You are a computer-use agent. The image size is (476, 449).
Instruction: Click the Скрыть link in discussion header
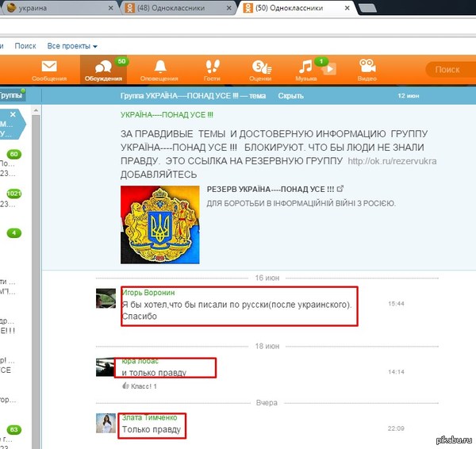point(290,95)
